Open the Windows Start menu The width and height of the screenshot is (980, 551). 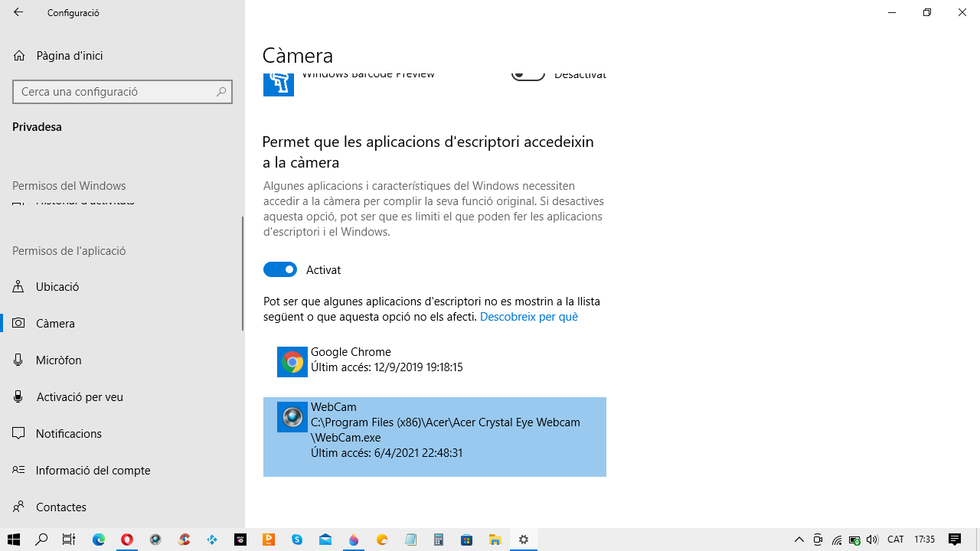[x=14, y=540]
